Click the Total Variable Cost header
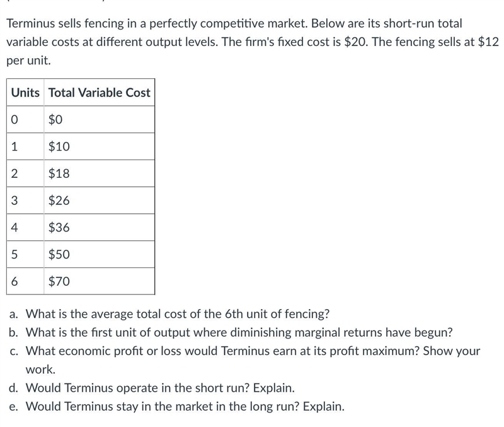 click(x=99, y=92)
